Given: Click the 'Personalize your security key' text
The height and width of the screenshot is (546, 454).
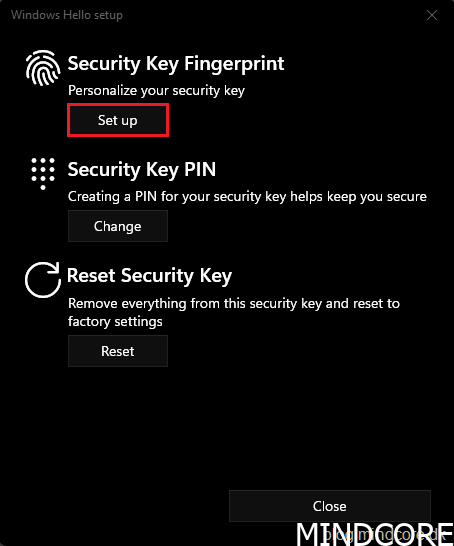Looking at the screenshot, I should click(x=156, y=91).
